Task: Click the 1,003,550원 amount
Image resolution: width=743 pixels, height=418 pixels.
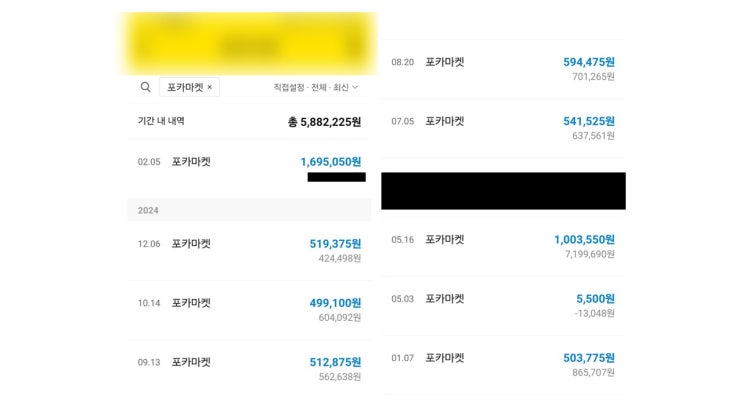Action: pyautogui.click(x=584, y=240)
